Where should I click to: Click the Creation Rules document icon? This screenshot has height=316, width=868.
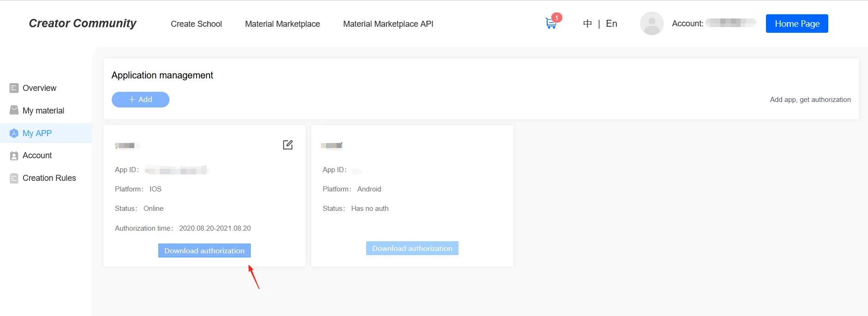[14, 178]
